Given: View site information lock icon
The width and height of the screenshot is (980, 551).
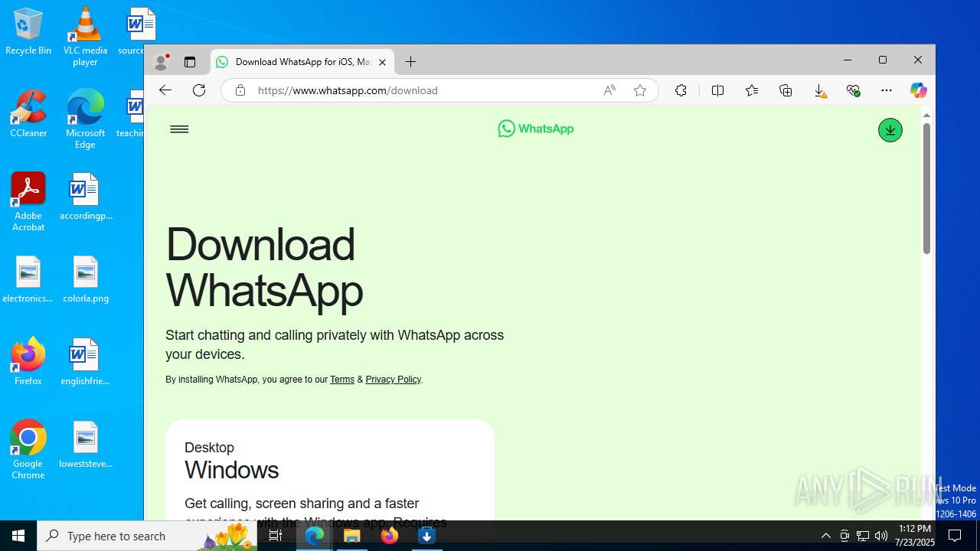Looking at the screenshot, I should (240, 90).
